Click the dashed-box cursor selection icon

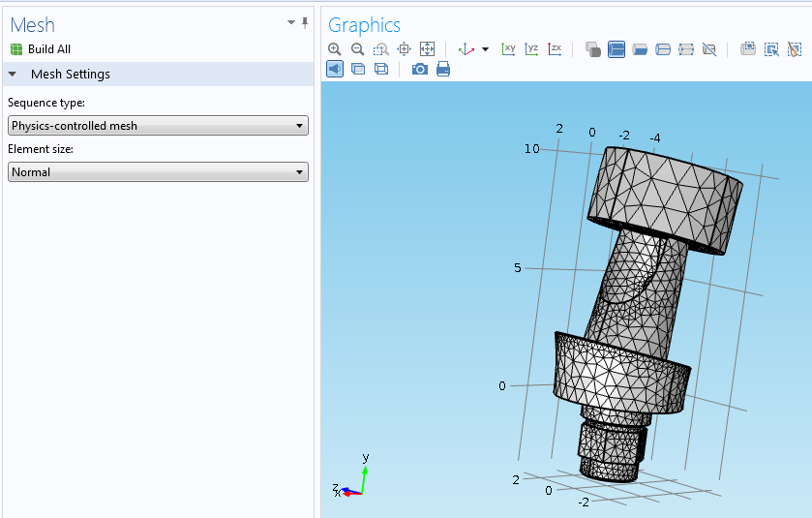[771, 49]
